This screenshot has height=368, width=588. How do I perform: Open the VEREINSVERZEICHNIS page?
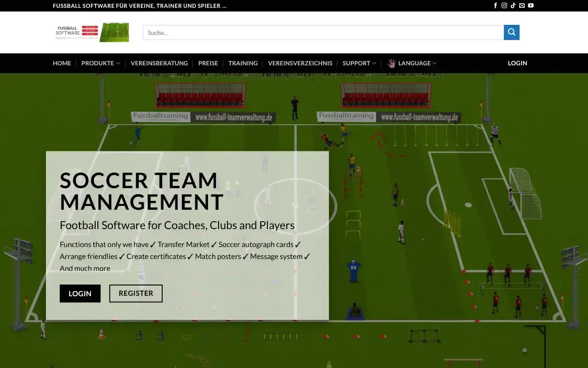(300, 63)
